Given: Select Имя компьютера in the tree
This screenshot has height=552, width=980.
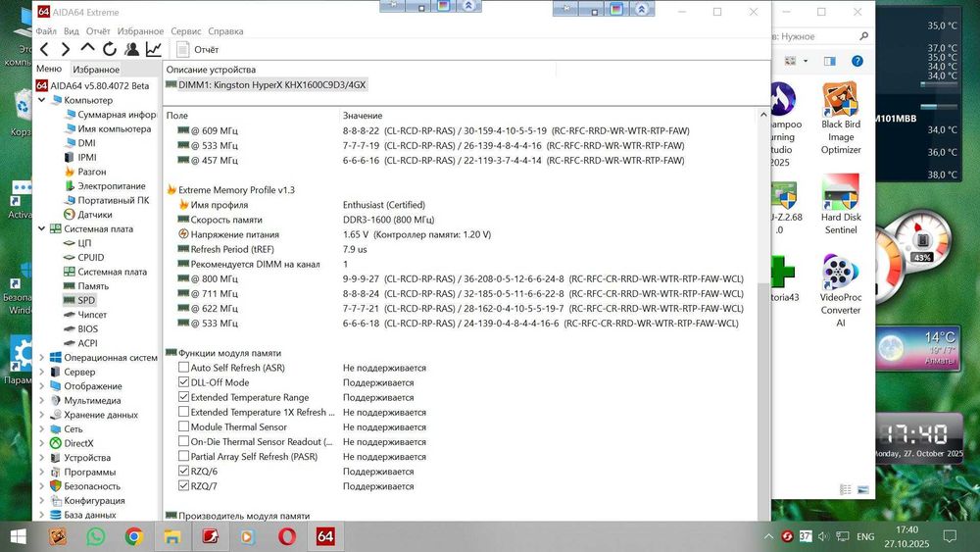Looking at the screenshot, I should (108, 128).
